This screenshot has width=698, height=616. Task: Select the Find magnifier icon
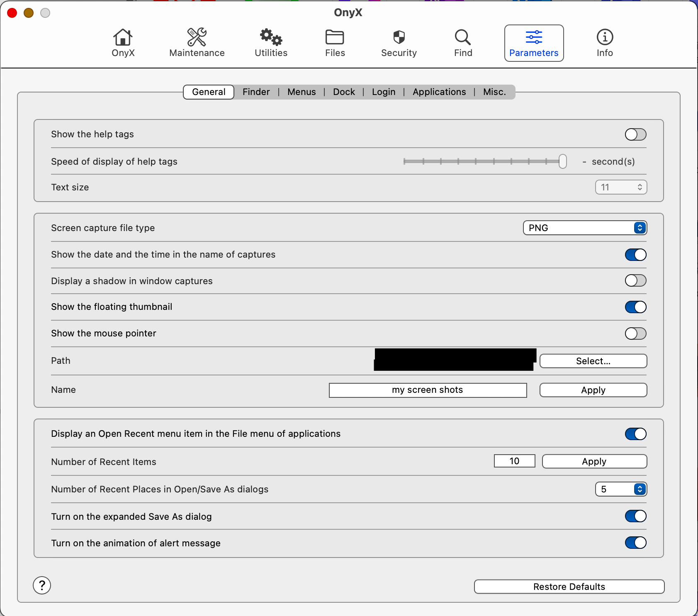pyautogui.click(x=462, y=42)
